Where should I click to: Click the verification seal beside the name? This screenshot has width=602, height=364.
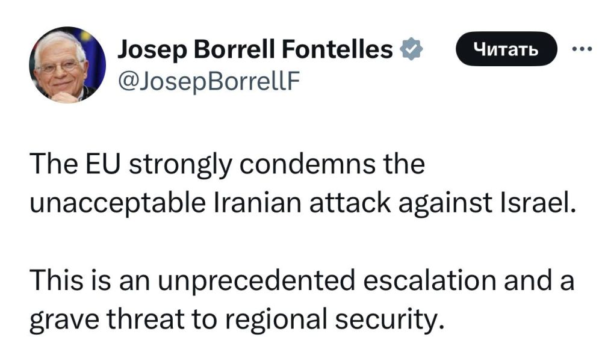point(412,50)
